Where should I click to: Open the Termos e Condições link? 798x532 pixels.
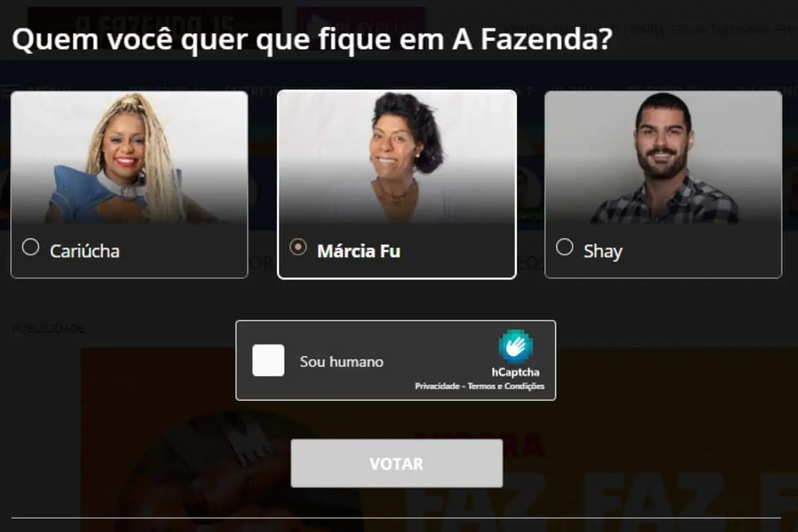[x=506, y=386]
